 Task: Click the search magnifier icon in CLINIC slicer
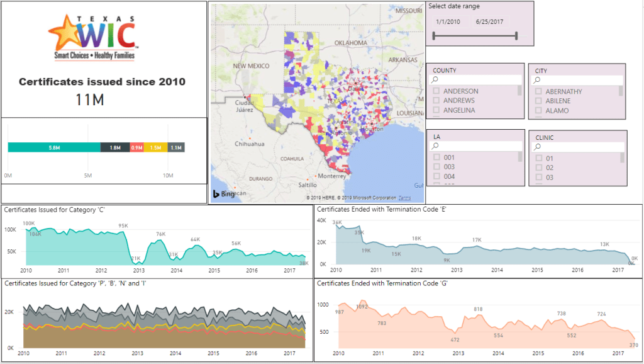point(538,147)
